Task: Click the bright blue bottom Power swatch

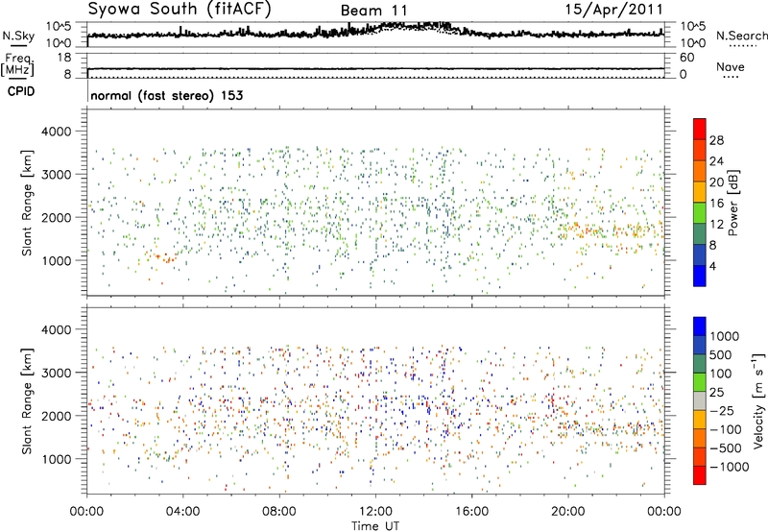Action: point(700,276)
